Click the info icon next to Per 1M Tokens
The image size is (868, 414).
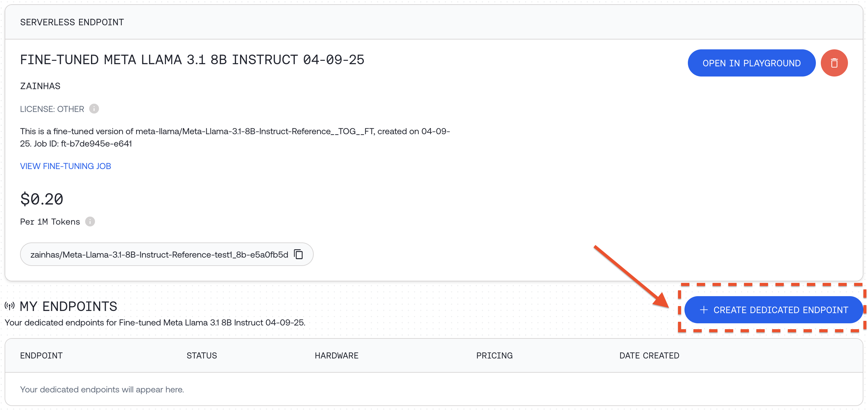click(x=90, y=221)
